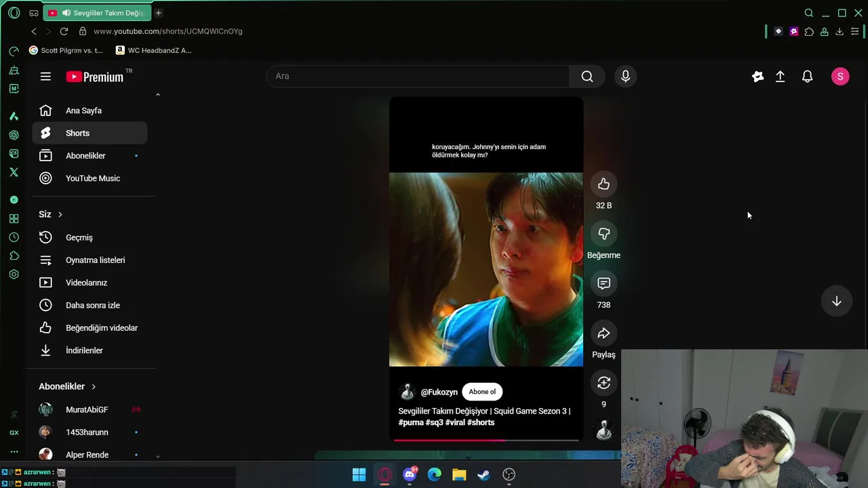Viewport: 868px width, 488px height.
Task: Toggle YouTube guide hamburger menu
Action: (x=45, y=77)
